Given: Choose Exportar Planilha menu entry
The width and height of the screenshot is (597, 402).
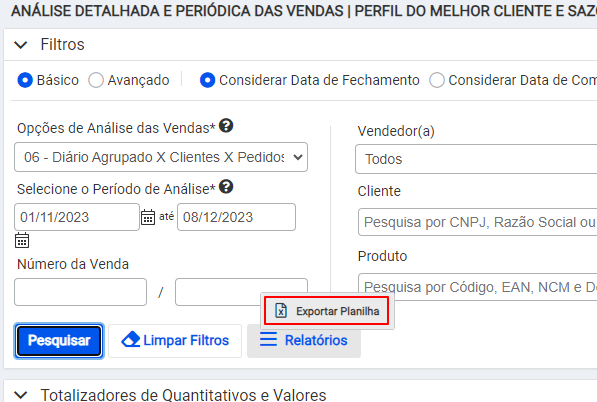Looking at the screenshot, I should [x=327, y=311].
